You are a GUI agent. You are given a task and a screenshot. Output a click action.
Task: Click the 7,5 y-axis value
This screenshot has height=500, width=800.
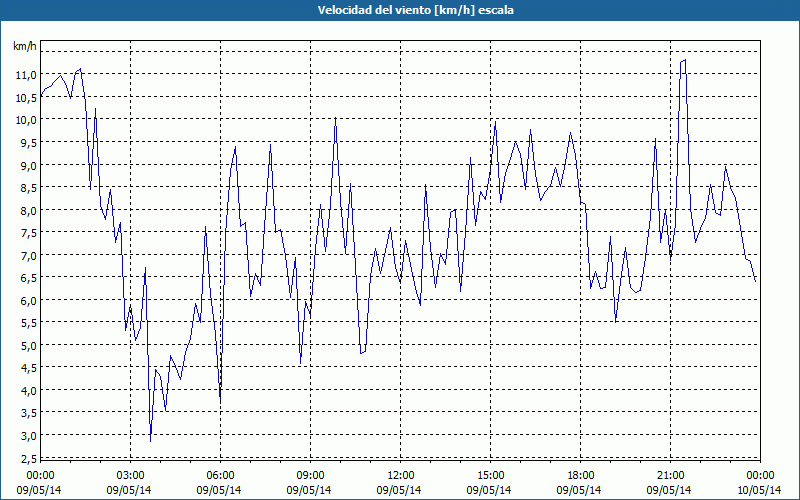click(x=28, y=233)
